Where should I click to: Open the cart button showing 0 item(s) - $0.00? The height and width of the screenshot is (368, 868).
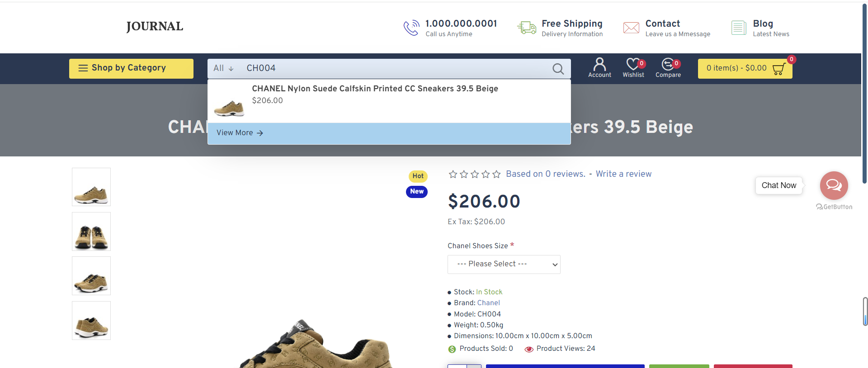point(745,69)
